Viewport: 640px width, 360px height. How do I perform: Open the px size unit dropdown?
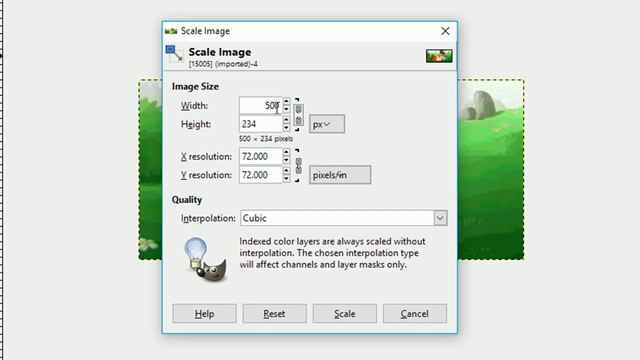327,124
